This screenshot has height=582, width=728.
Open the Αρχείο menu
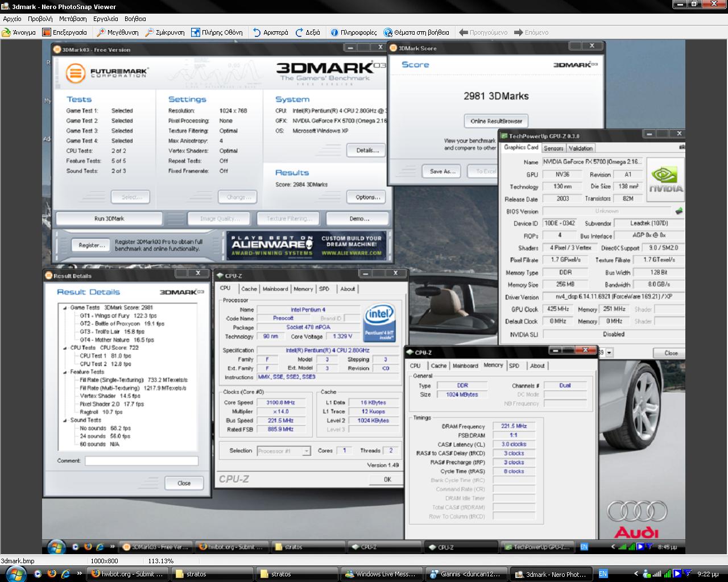(12, 19)
